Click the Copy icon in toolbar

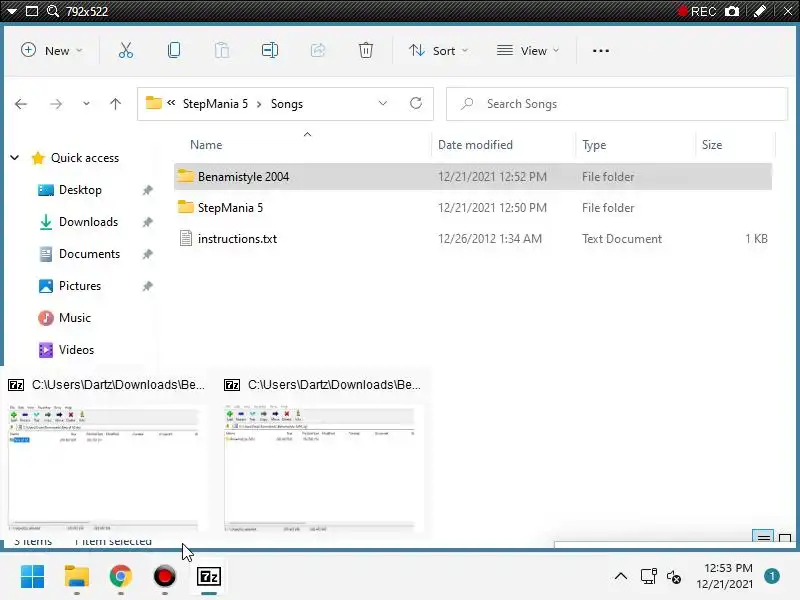point(173,51)
